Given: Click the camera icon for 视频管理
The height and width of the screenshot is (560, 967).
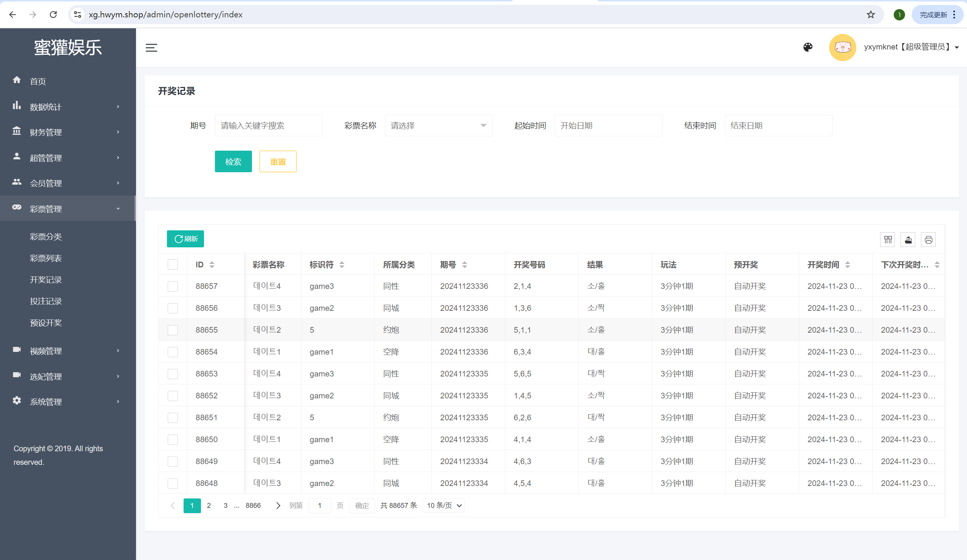Looking at the screenshot, I should click(x=17, y=349).
